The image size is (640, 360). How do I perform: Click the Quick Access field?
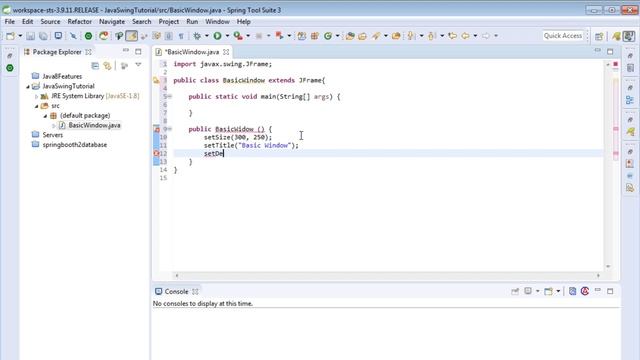coord(563,36)
